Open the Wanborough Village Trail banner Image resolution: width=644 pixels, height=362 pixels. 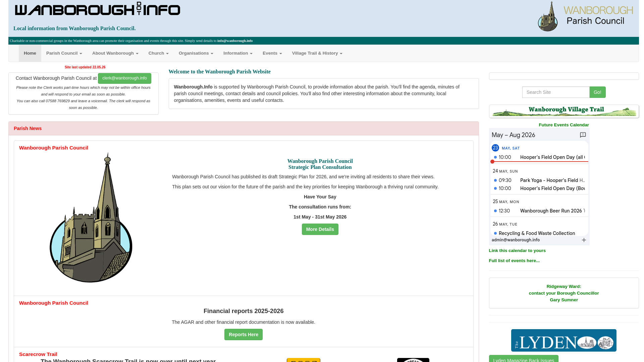pyautogui.click(x=564, y=111)
